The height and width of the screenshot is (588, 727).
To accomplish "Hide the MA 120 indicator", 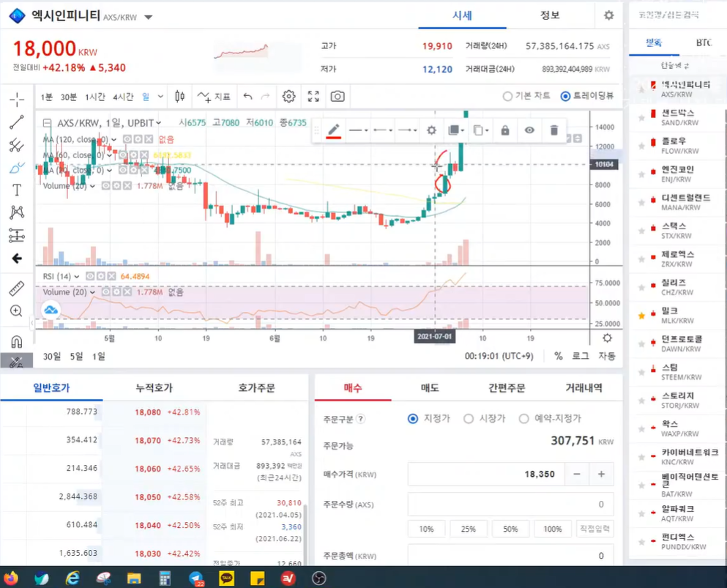I will [127, 139].
